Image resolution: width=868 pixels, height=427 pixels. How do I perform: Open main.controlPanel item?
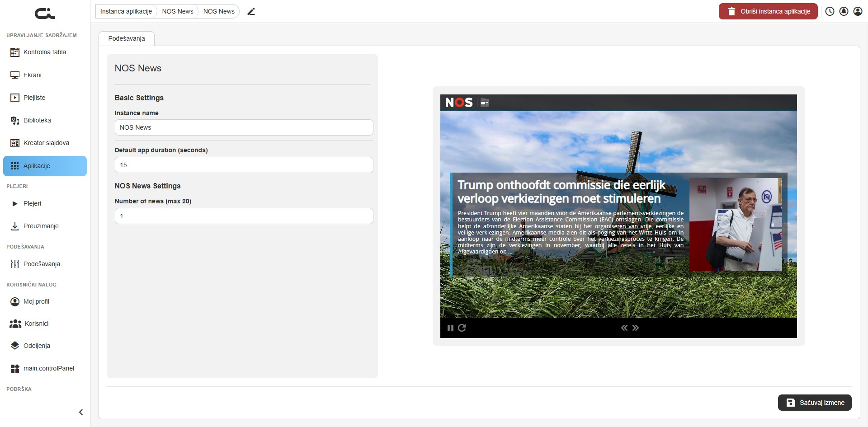click(x=45, y=368)
